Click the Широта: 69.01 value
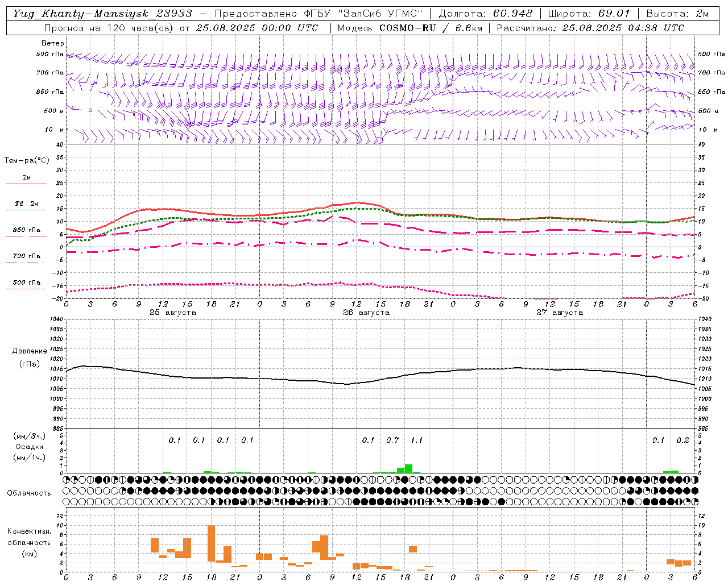The width and height of the screenshot is (728, 582). click(x=589, y=14)
